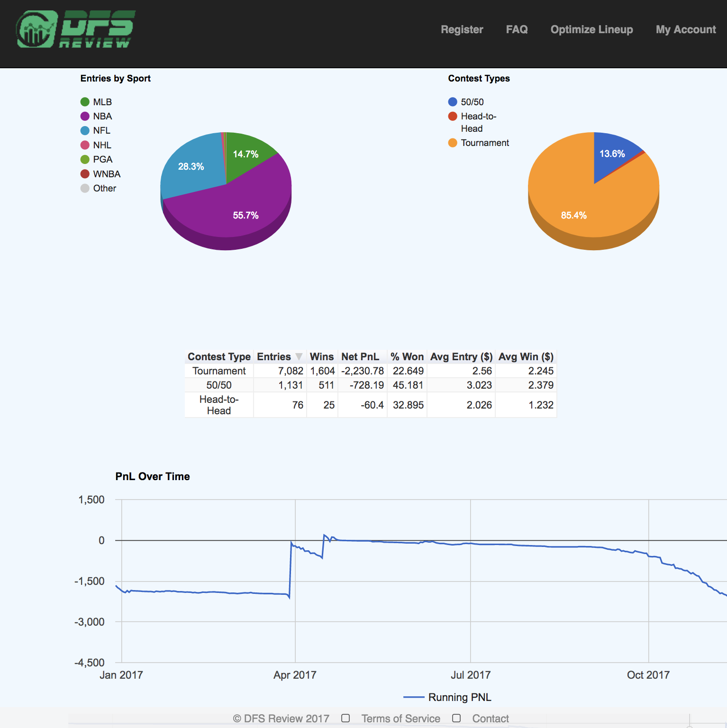Image resolution: width=727 pixels, height=728 pixels.
Task: Open the FAQ page
Action: click(517, 29)
